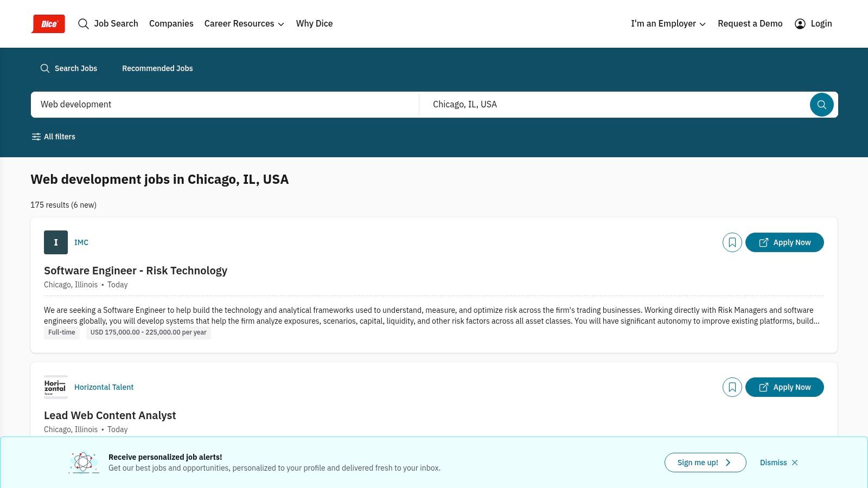Click the Dice logo
Screen dimensions: 868x488
(x=48, y=24)
